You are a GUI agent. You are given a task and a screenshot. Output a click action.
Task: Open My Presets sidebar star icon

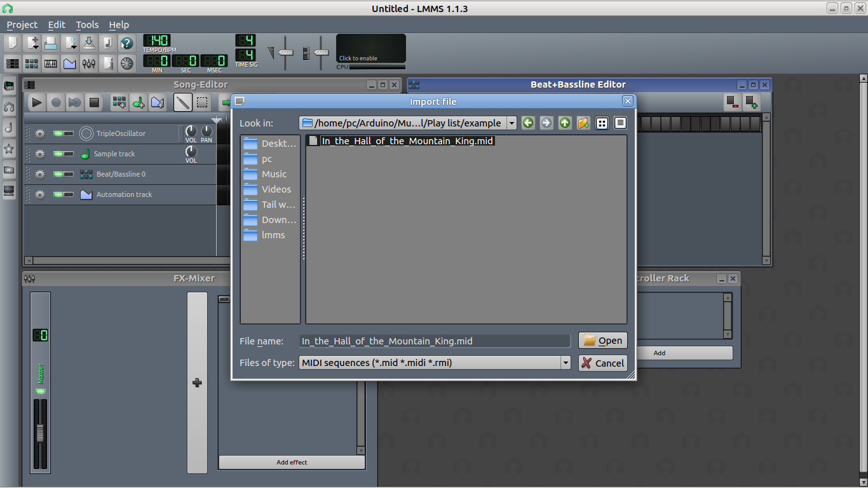(x=9, y=149)
